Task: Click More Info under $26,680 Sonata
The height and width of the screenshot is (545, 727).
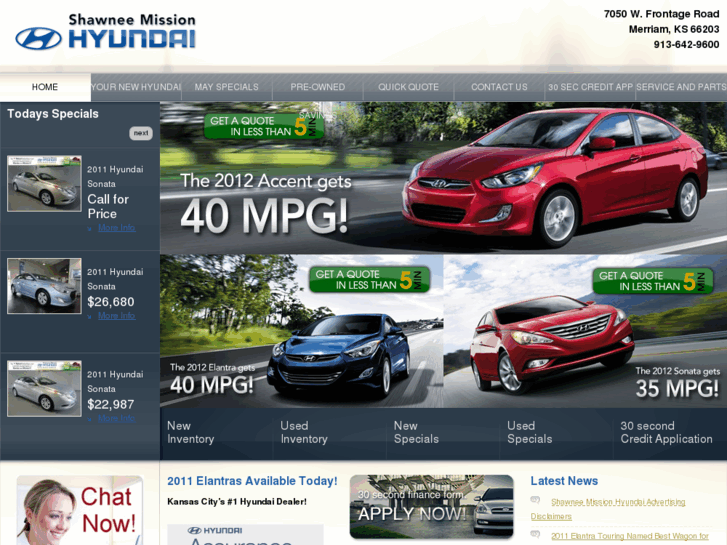Action: tap(116, 316)
